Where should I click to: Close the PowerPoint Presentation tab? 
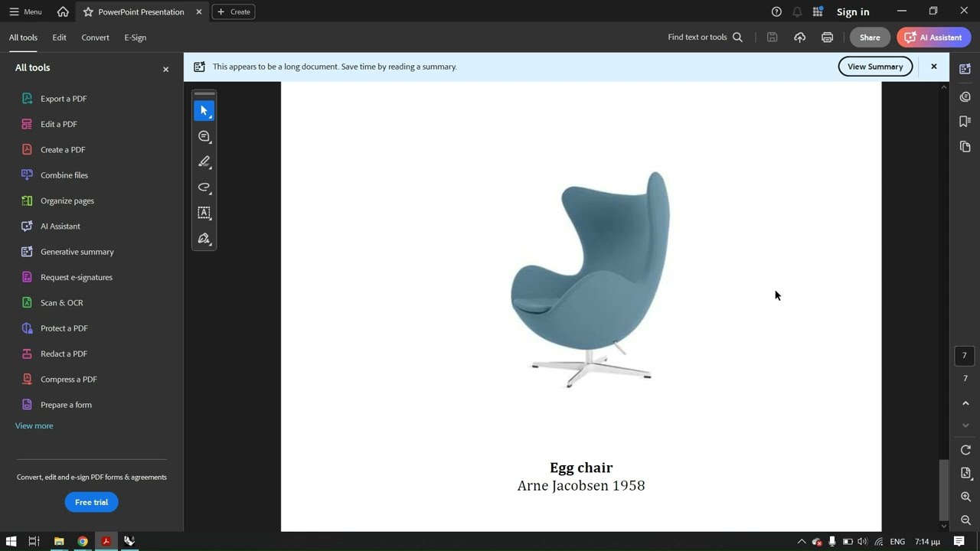tap(199, 11)
